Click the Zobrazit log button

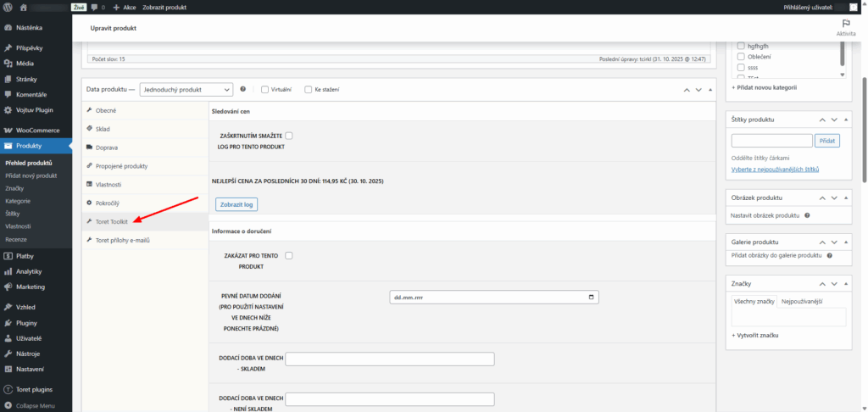coord(236,205)
